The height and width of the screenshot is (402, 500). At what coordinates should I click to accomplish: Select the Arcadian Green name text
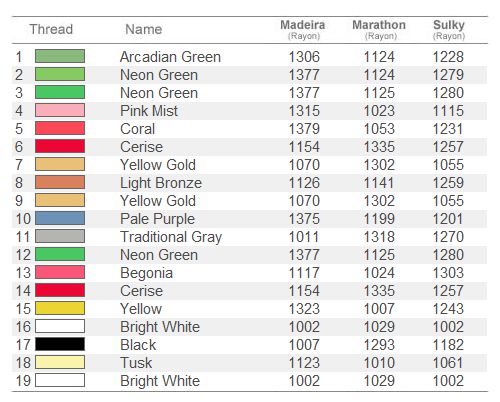(170, 57)
